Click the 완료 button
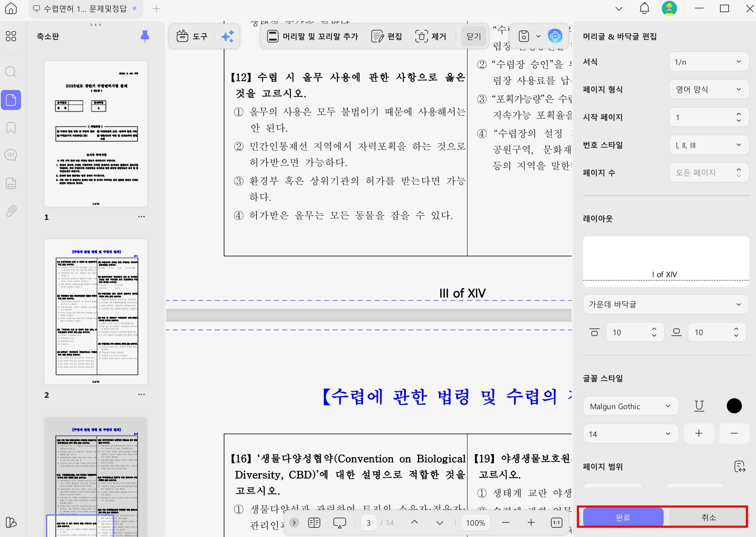The image size is (756, 537). (624, 517)
